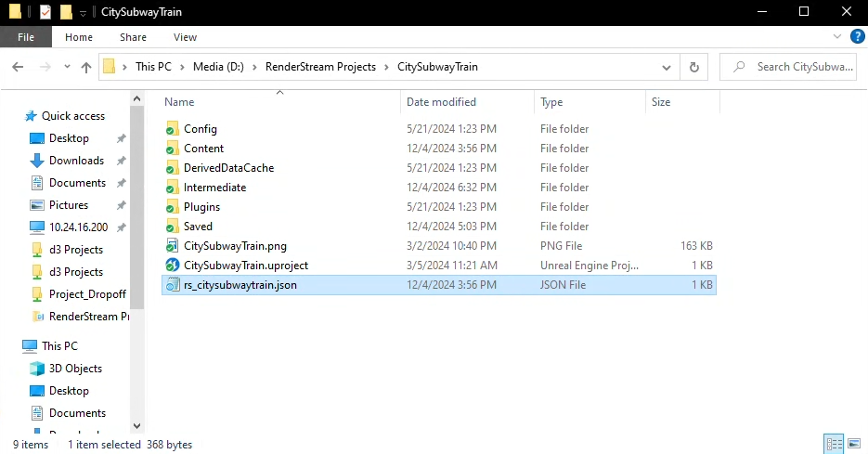Click the Properties quick access toolbar icon
This screenshot has width=868, height=454.
(x=45, y=12)
